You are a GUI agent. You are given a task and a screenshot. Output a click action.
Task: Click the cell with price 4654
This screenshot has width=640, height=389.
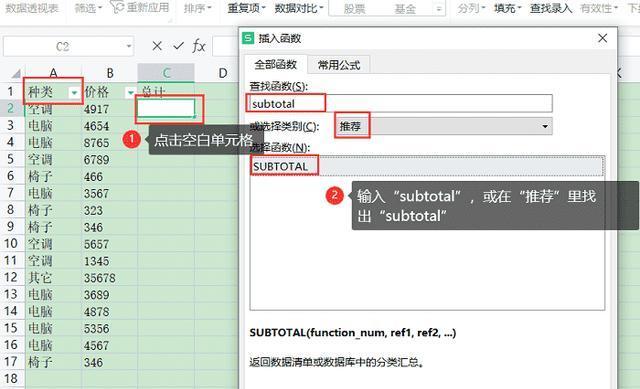(x=110, y=126)
